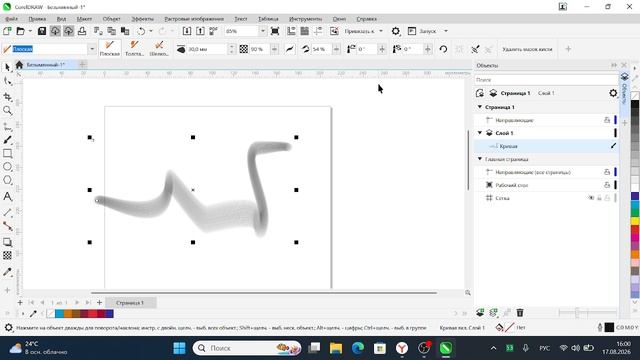This screenshot has height=360, width=640.
Task: Collapse the Объекты docker with double arrows
Action: click(x=614, y=65)
